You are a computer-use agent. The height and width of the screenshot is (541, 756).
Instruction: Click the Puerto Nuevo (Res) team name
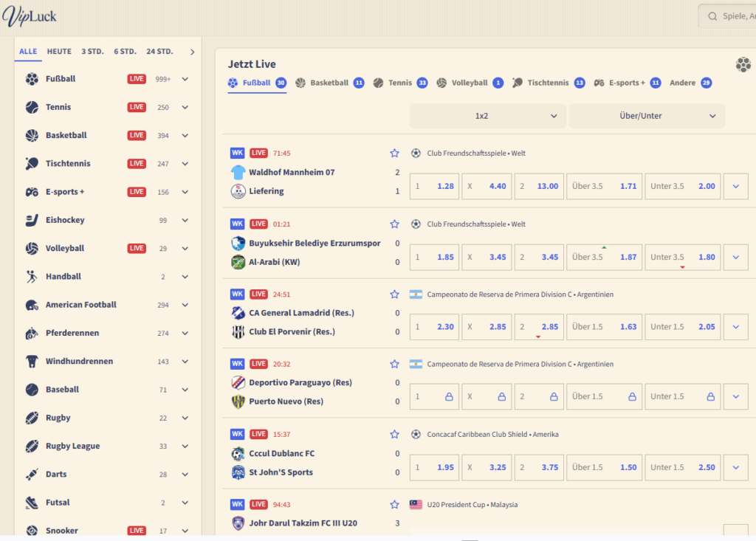pos(286,402)
